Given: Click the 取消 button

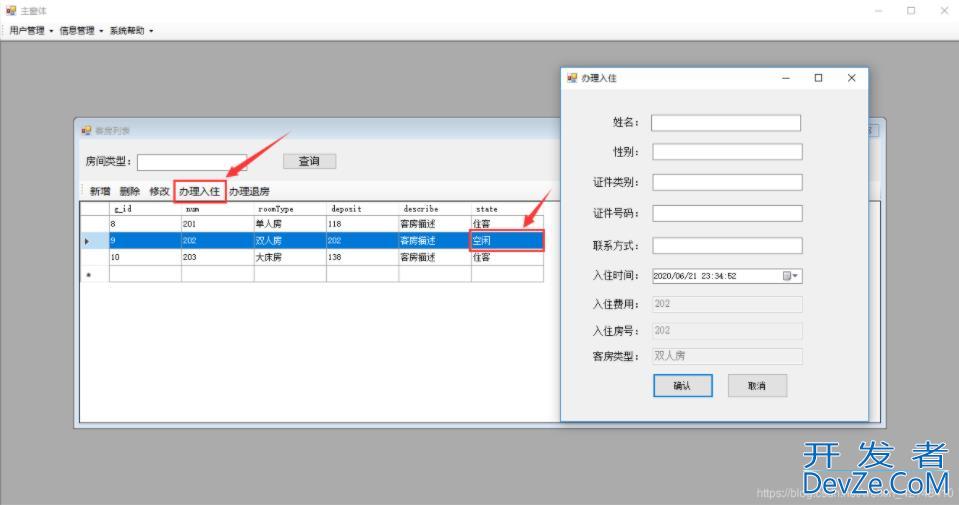Looking at the screenshot, I should pos(757,386).
